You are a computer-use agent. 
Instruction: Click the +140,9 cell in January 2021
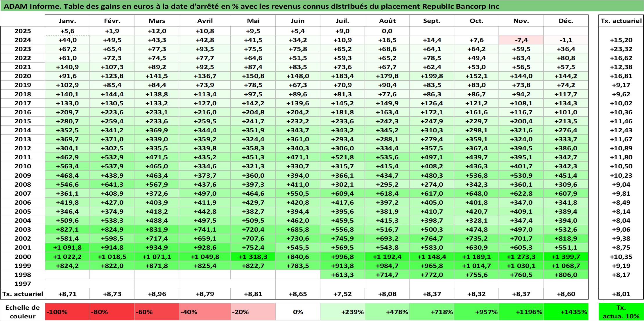tap(67, 67)
